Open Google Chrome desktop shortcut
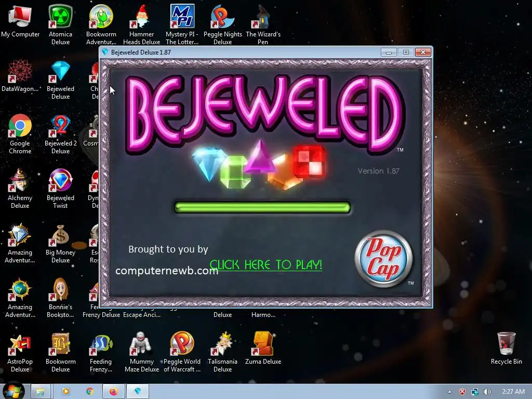The height and width of the screenshot is (399, 532). [x=20, y=134]
